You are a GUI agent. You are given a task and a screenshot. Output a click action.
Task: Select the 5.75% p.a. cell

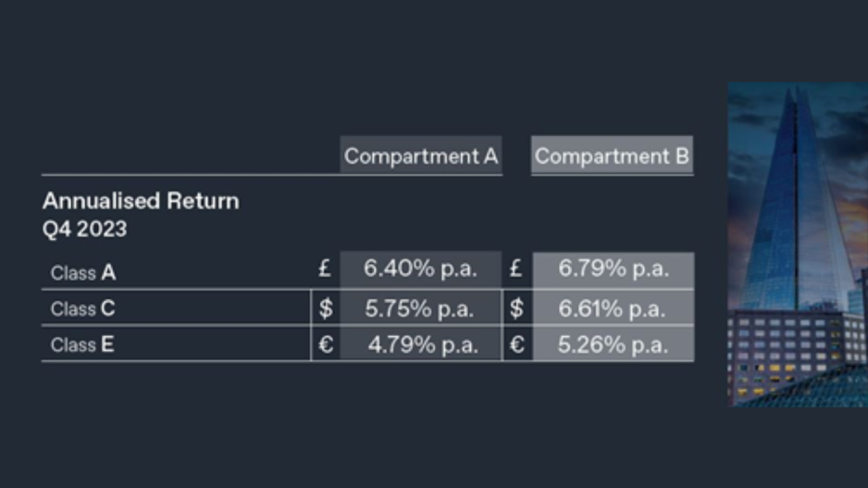(421, 308)
